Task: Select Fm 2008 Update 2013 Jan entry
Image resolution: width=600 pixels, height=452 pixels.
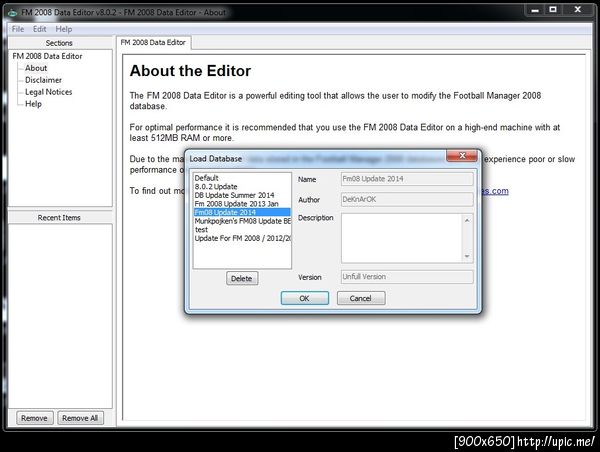Action: (242, 204)
